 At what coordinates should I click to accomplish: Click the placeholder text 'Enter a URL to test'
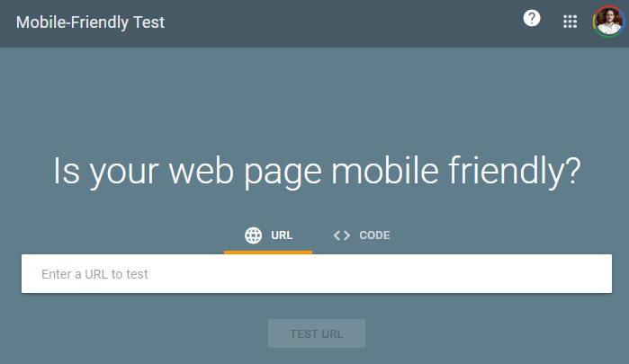pos(94,274)
